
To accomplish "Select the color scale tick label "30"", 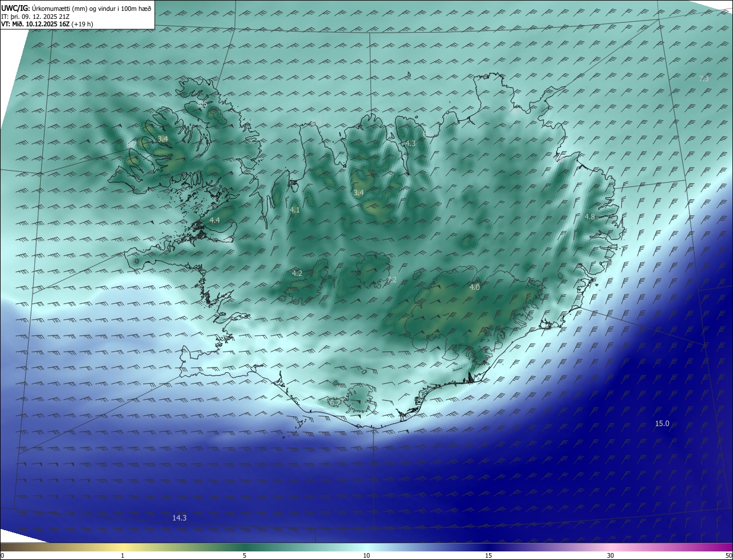I will (610, 555).
